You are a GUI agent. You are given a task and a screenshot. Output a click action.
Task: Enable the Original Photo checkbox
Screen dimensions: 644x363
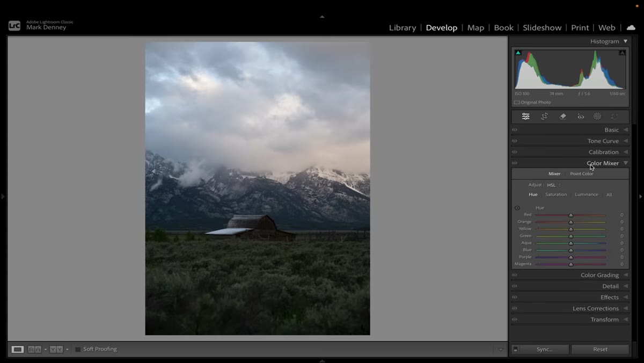click(517, 103)
